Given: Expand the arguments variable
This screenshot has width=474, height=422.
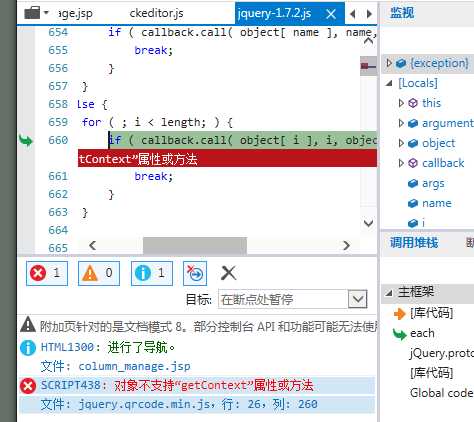Looking at the screenshot, I should click(401, 123).
